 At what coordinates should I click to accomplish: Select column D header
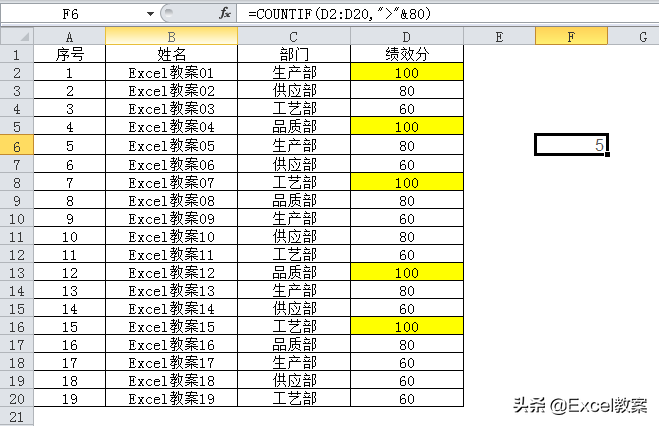point(407,36)
